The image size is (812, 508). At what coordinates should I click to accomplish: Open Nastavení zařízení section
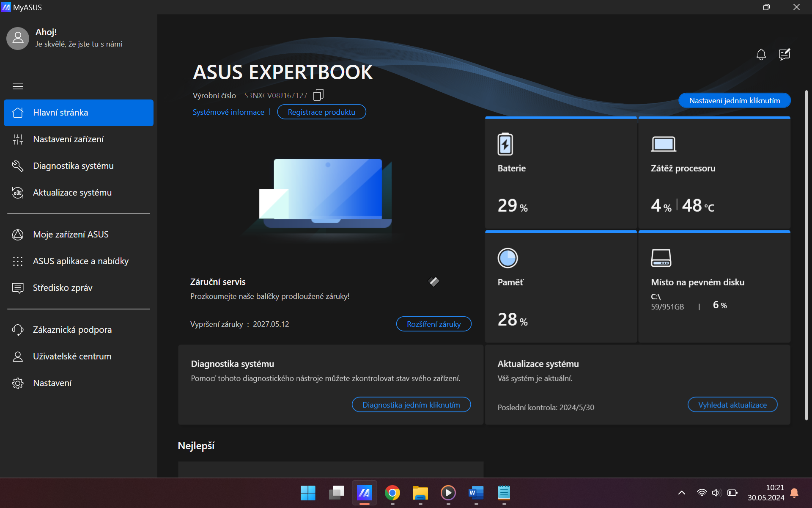[x=79, y=139]
